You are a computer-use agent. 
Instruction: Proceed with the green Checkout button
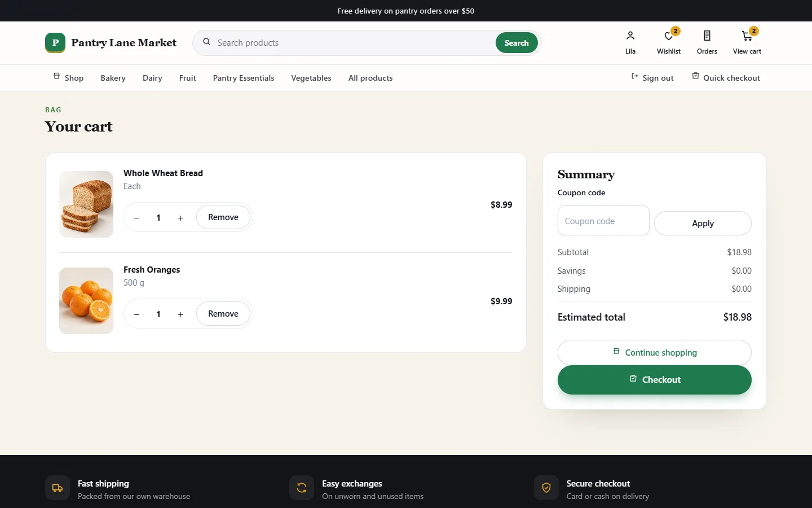click(x=655, y=380)
